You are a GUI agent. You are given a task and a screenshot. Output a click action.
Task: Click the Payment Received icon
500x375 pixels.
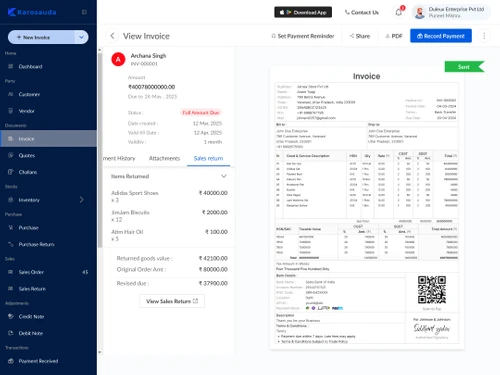tap(11, 361)
